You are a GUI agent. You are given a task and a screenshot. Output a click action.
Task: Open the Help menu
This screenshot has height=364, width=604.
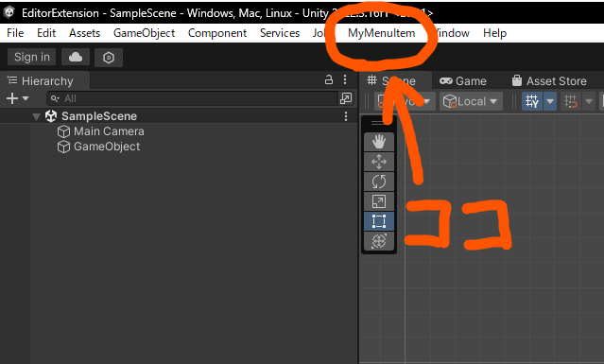[494, 33]
